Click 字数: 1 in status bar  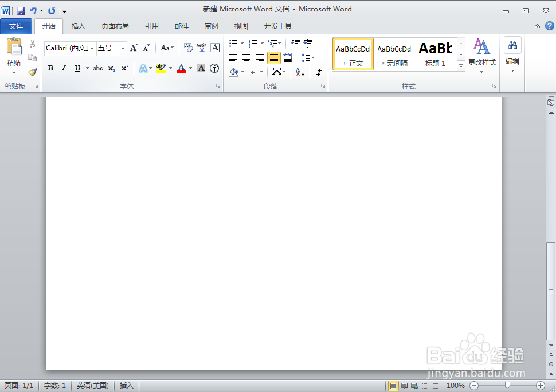pos(55,386)
